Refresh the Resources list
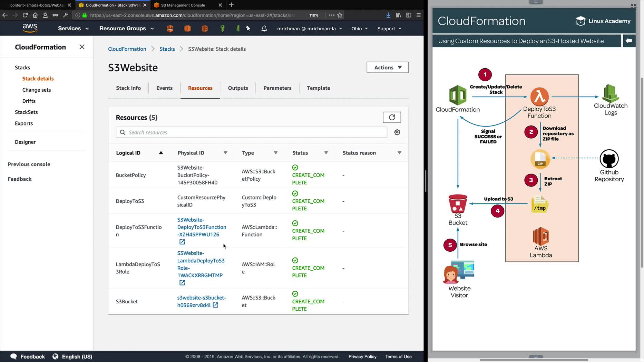This screenshot has width=644, height=362. point(392,117)
